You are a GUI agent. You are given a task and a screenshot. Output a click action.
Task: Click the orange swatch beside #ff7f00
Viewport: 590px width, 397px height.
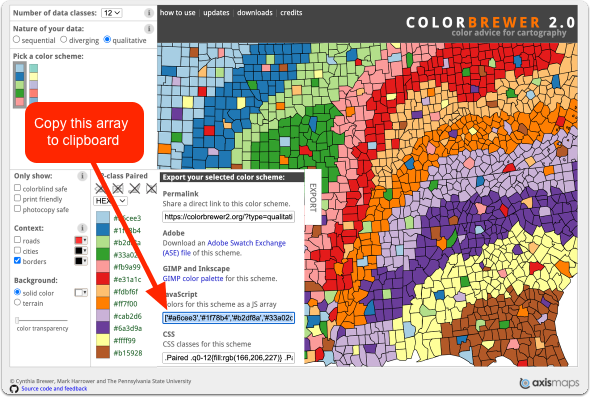tap(103, 303)
